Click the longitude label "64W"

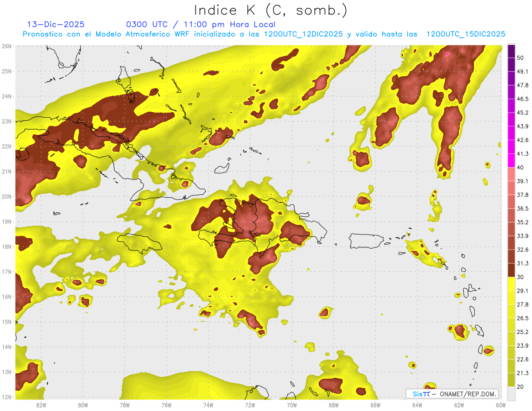point(417,405)
